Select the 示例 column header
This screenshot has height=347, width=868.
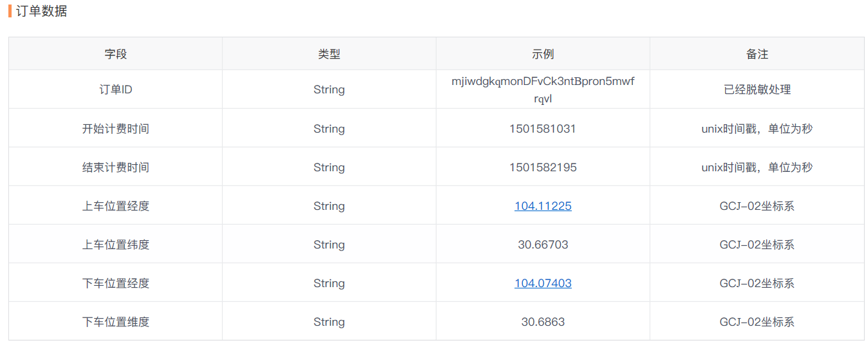tap(543, 54)
